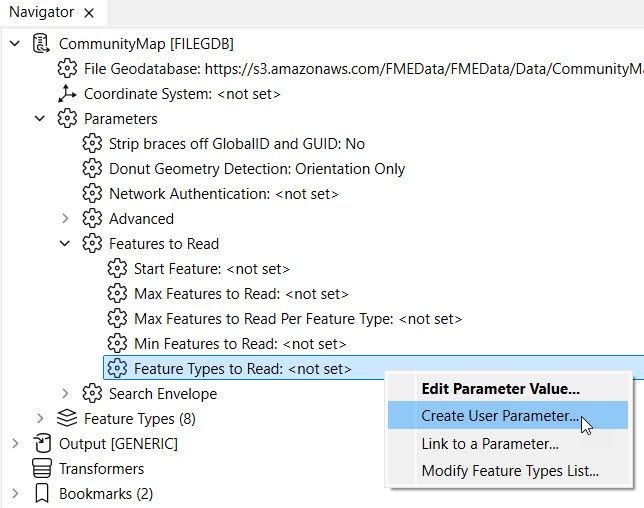644x508 pixels.
Task: Click the Output GENERIC writer icon
Action: coord(42,444)
